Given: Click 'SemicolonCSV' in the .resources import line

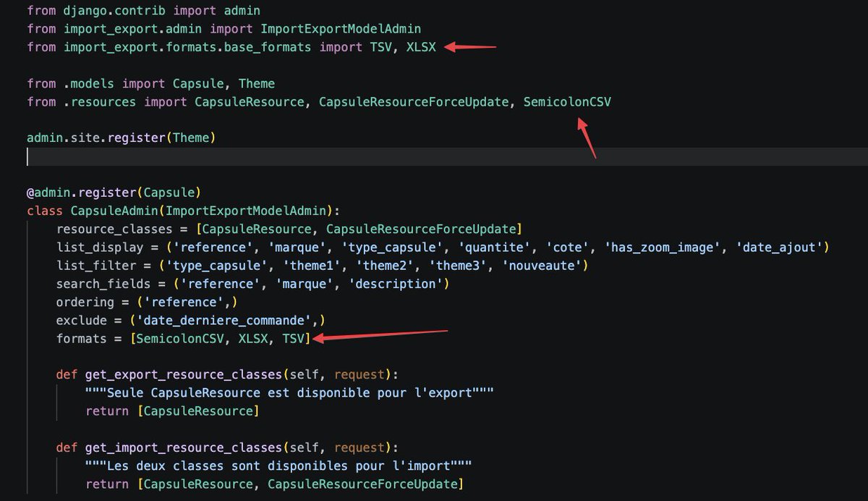Looking at the screenshot, I should point(567,102).
